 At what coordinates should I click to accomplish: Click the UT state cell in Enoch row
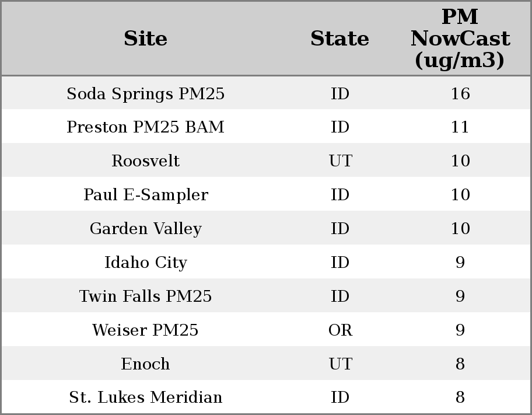coord(340,364)
